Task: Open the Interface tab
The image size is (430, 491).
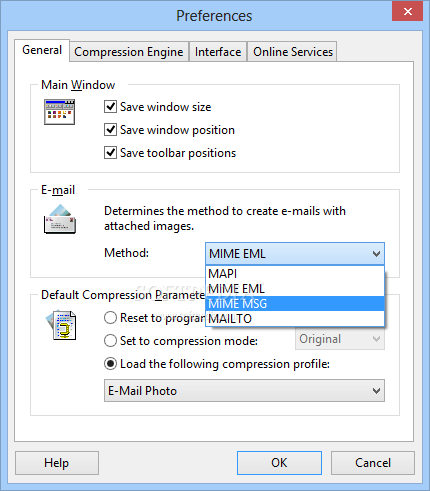Action: point(218,52)
